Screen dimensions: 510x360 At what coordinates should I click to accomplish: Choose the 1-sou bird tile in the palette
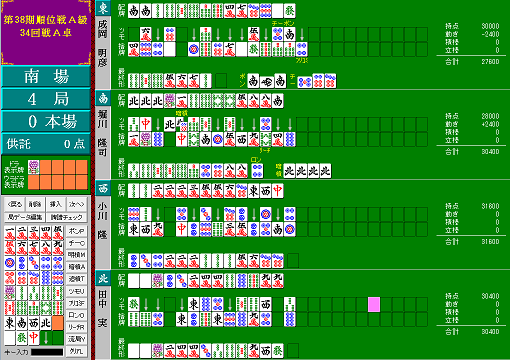(10, 293)
